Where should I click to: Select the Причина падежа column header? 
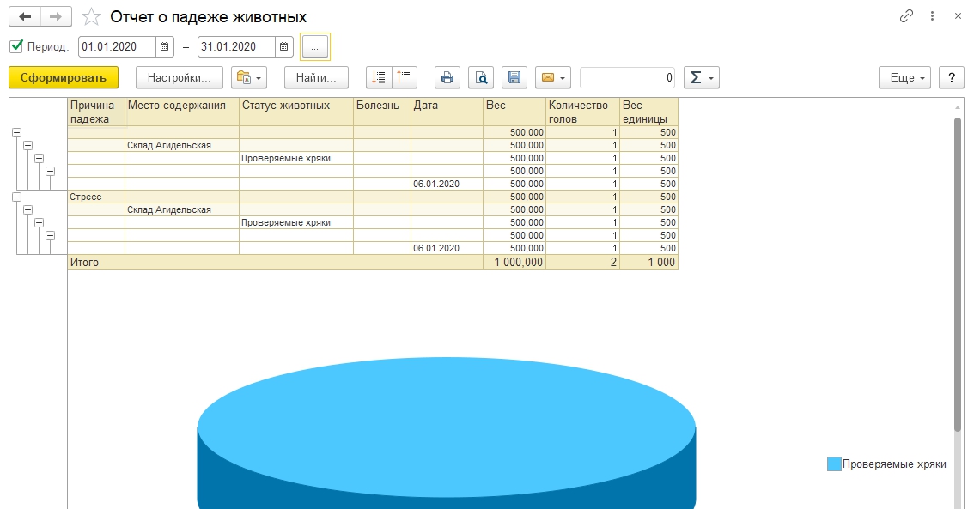(x=96, y=112)
